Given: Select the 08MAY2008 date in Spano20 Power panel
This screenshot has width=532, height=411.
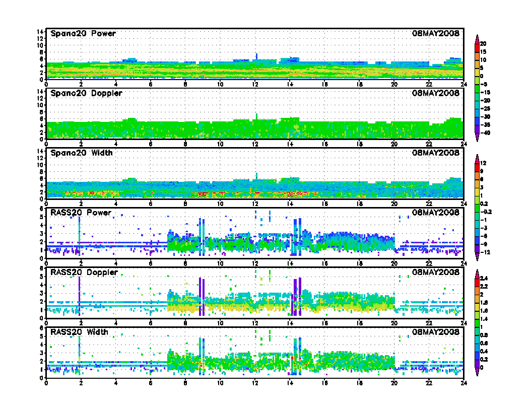Looking at the screenshot, I should pyautogui.click(x=436, y=34).
